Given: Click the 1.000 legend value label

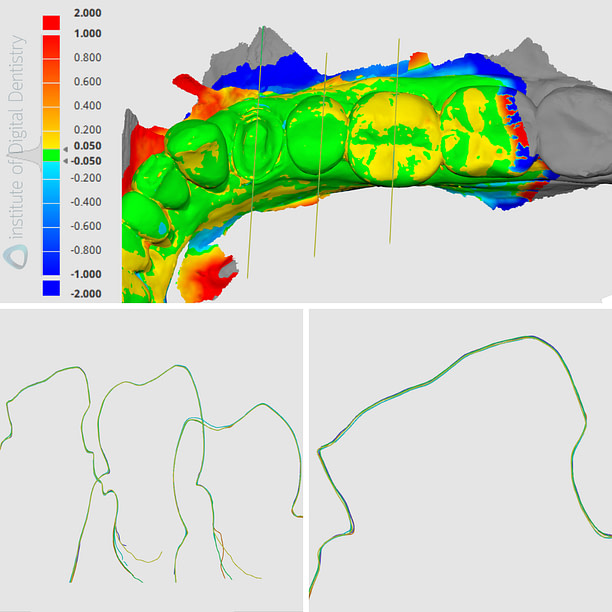Looking at the screenshot, I should pos(87,33).
